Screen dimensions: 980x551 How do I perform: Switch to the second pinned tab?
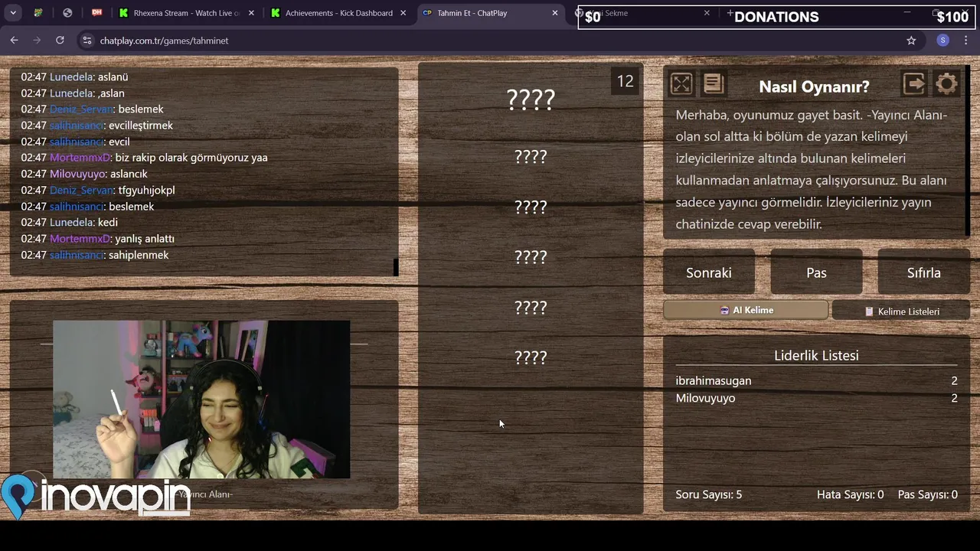tap(67, 13)
